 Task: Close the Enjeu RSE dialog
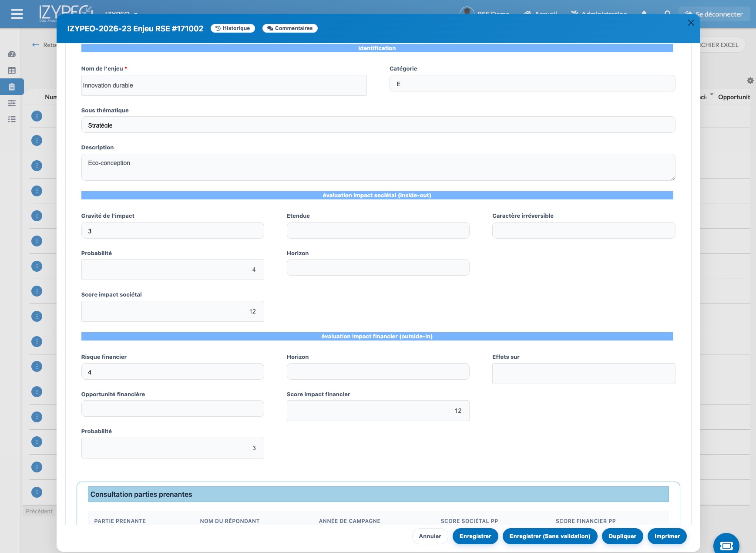pos(691,23)
